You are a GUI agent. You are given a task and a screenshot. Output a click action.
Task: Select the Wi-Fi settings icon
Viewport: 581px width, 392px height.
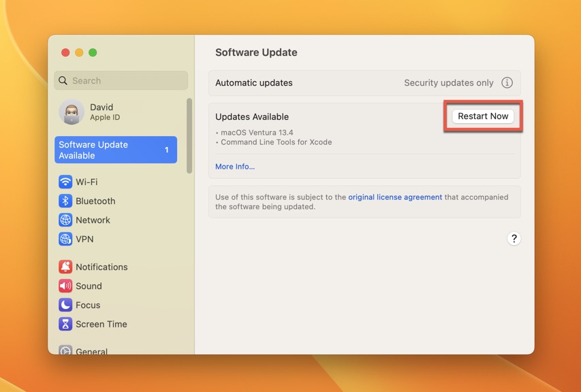pyautogui.click(x=65, y=182)
